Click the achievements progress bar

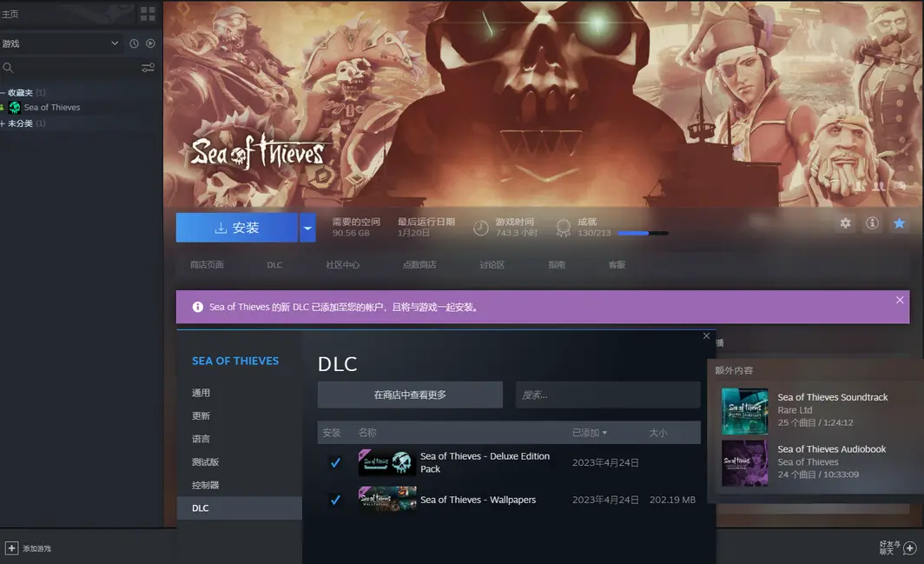click(643, 233)
